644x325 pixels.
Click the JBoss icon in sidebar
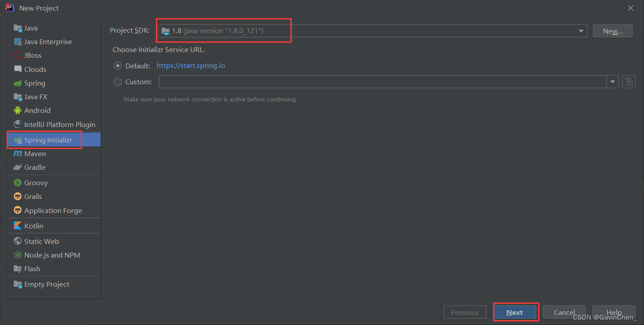click(18, 56)
